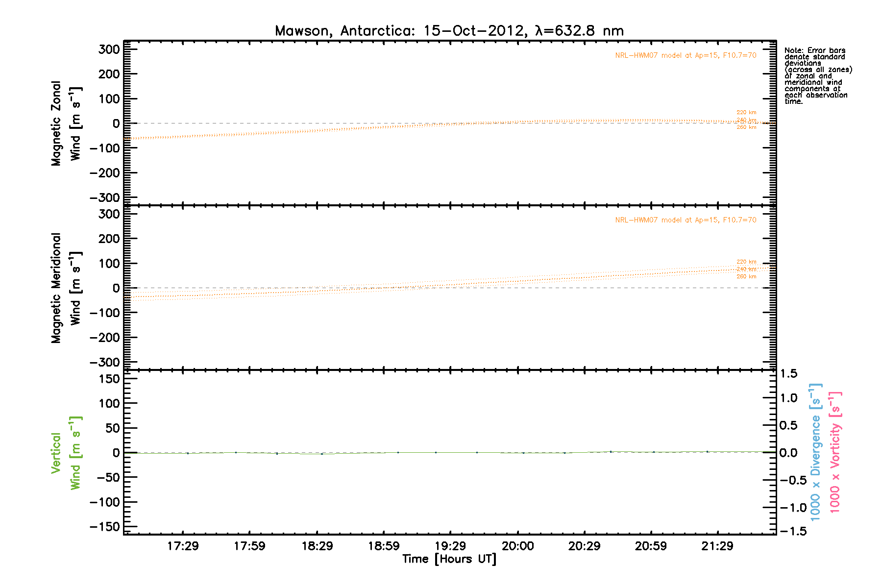This screenshot has height=588, width=882.
Task: Click the 1.5 tick on the right divergence axis
Action: tap(788, 374)
